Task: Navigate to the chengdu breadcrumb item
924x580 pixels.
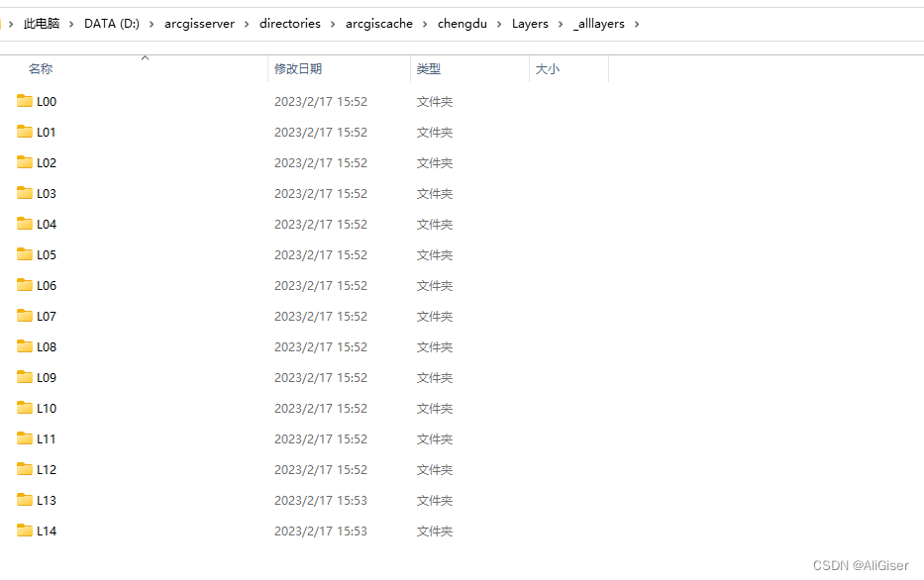Action: click(x=462, y=23)
